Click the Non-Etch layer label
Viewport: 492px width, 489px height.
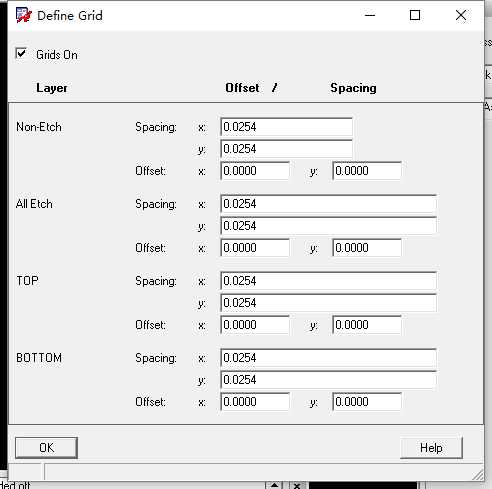pyautogui.click(x=39, y=127)
